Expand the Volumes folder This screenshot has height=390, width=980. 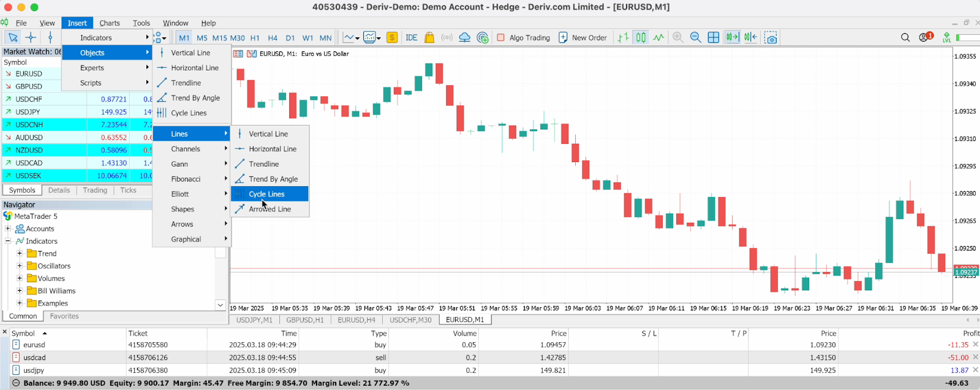20,278
